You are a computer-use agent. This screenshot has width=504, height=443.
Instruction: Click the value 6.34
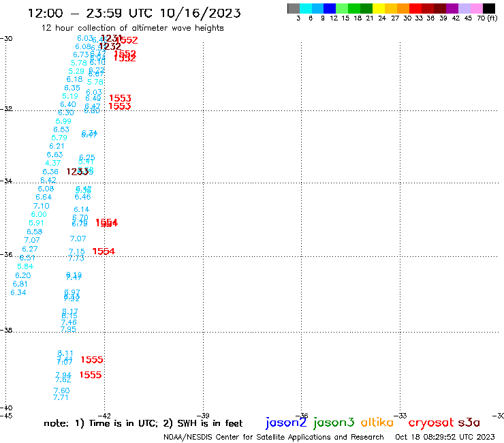click(x=18, y=292)
